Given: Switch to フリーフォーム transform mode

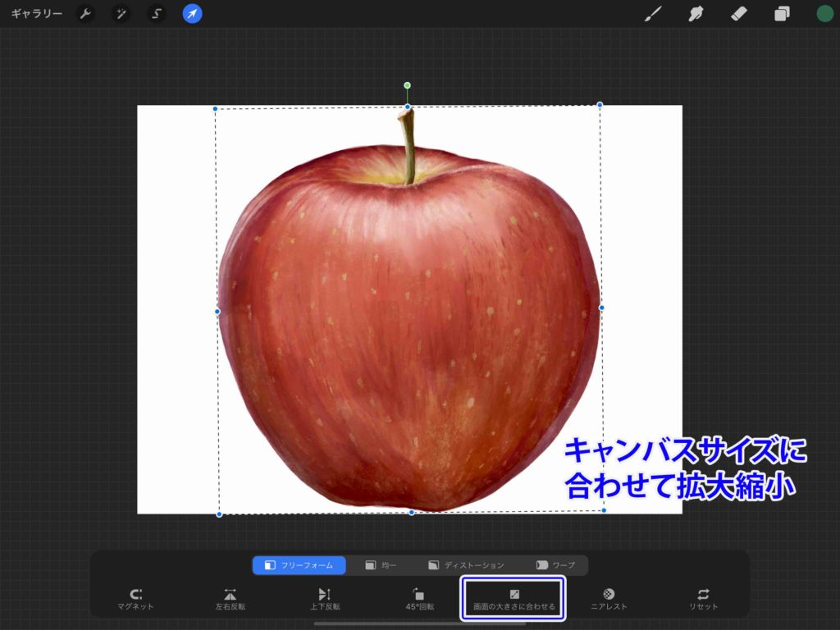Looking at the screenshot, I should pos(299,565).
